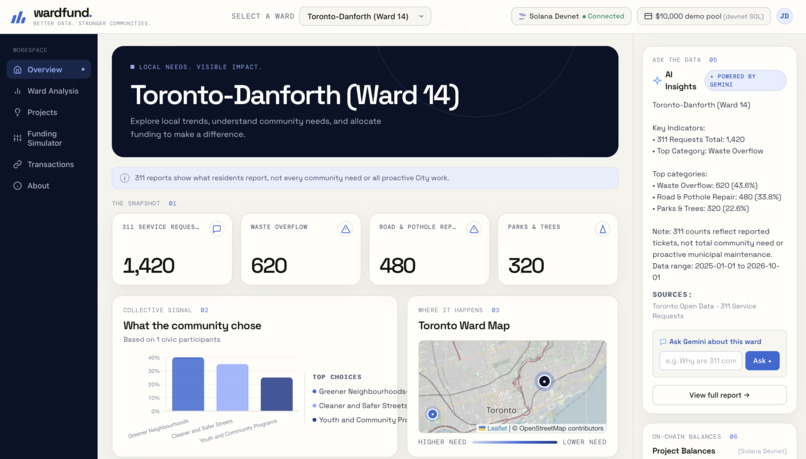The height and width of the screenshot is (459, 806).
Task: Open the Leaflet link on map
Action: [492, 428]
